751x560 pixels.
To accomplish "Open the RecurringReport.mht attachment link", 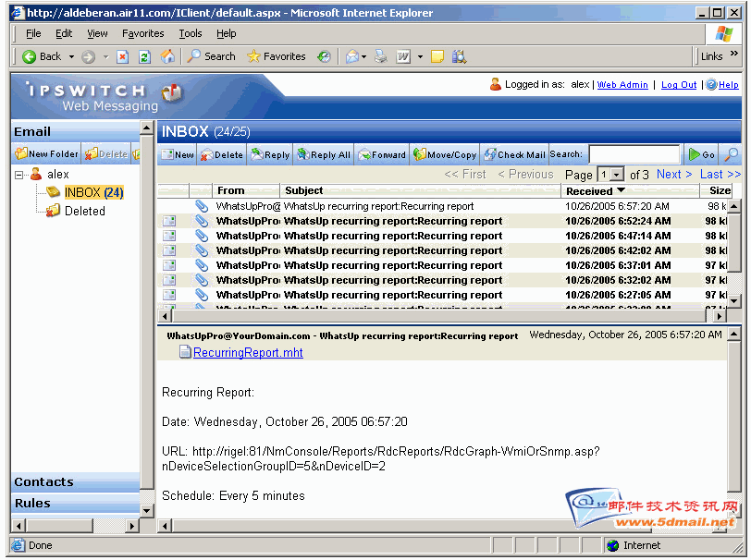I will click(x=247, y=352).
